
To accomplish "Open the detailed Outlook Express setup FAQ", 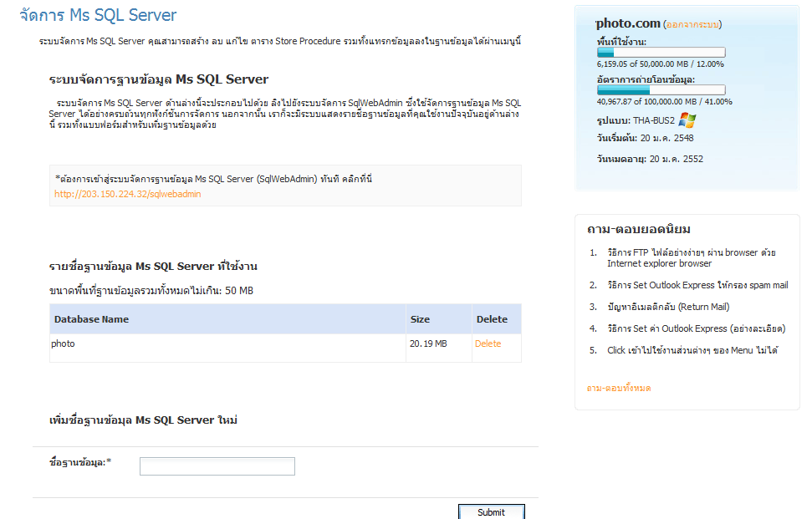I will click(696, 328).
